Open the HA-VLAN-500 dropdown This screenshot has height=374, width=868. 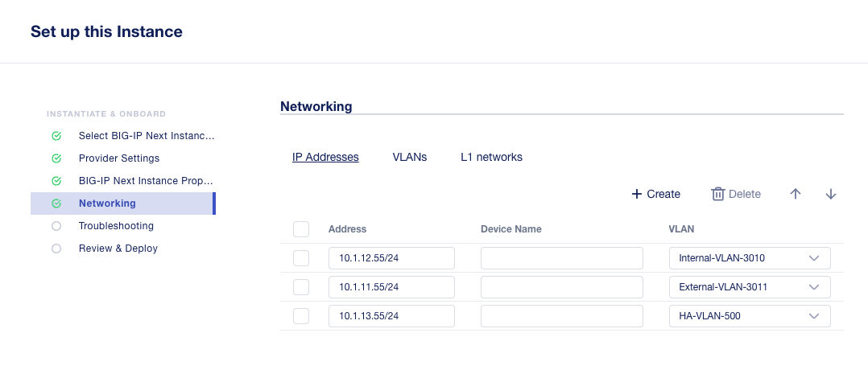pos(750,316)
